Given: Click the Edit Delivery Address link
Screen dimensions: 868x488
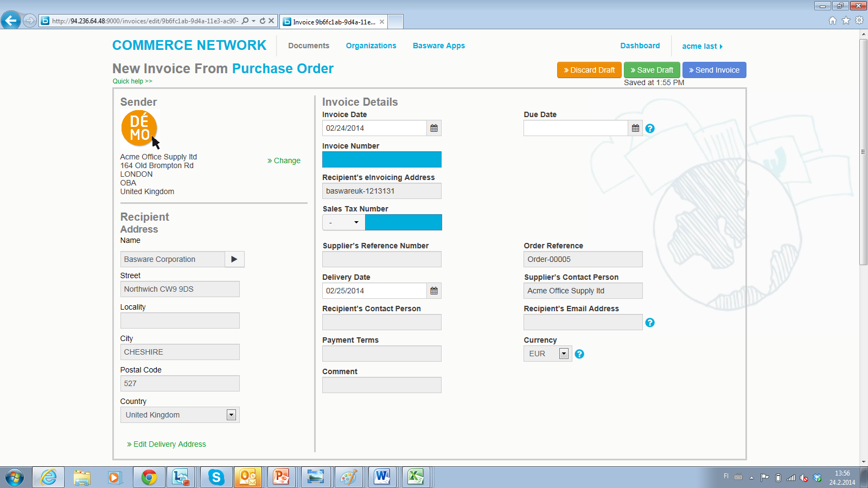Looking at the screenshot, I should point(167,444).
